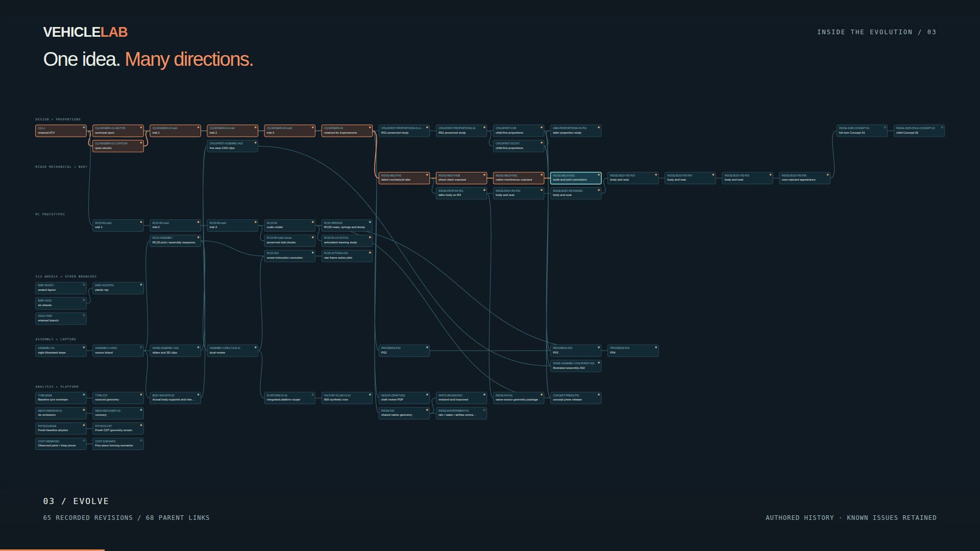Click the RC25-R0-trial1 trial 1 node

pos(118,226)
